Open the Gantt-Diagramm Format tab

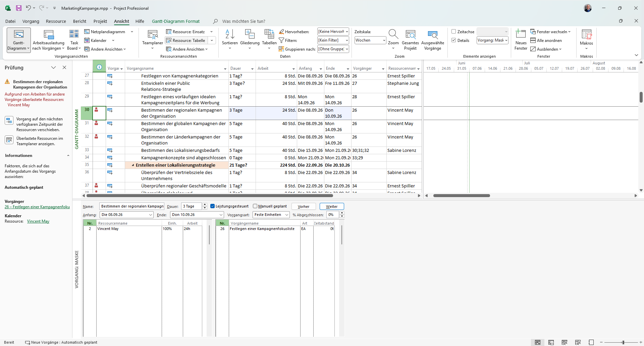tap(176, 21)
